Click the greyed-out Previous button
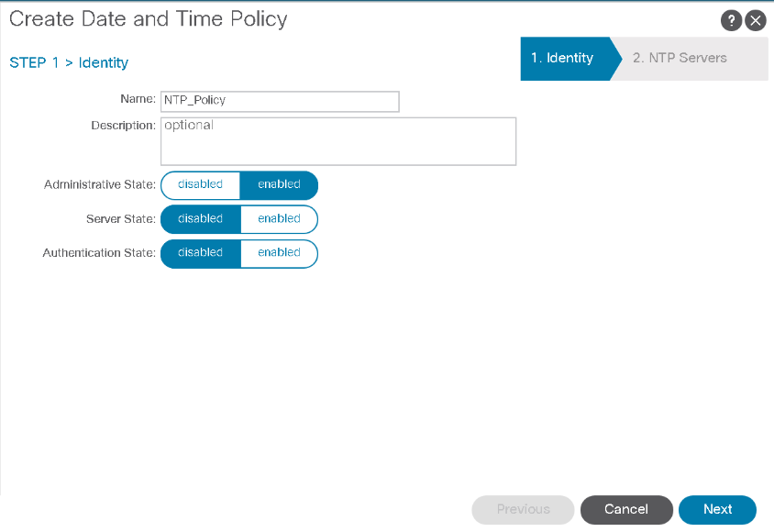Screen dimensions: 774x532 pos(524,509)
